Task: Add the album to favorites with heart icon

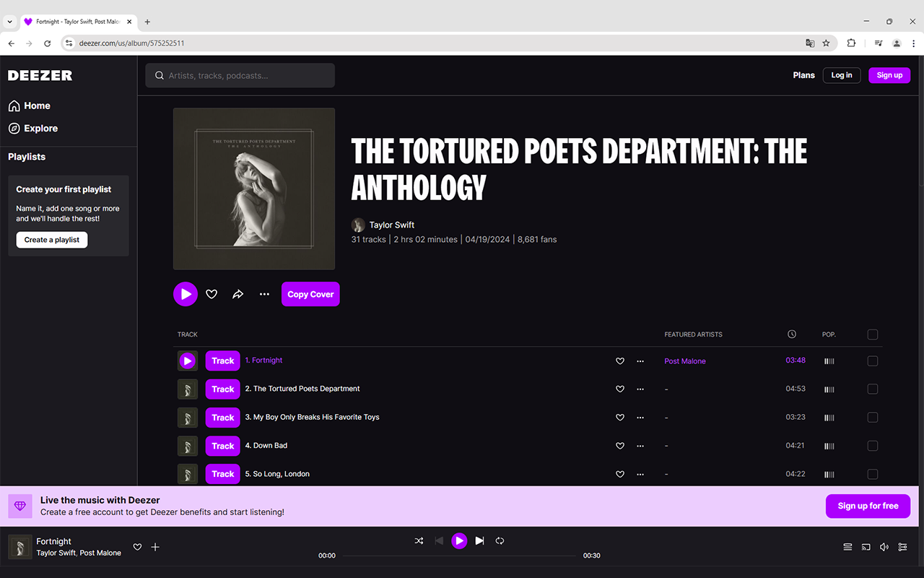Action: [212, 294]
